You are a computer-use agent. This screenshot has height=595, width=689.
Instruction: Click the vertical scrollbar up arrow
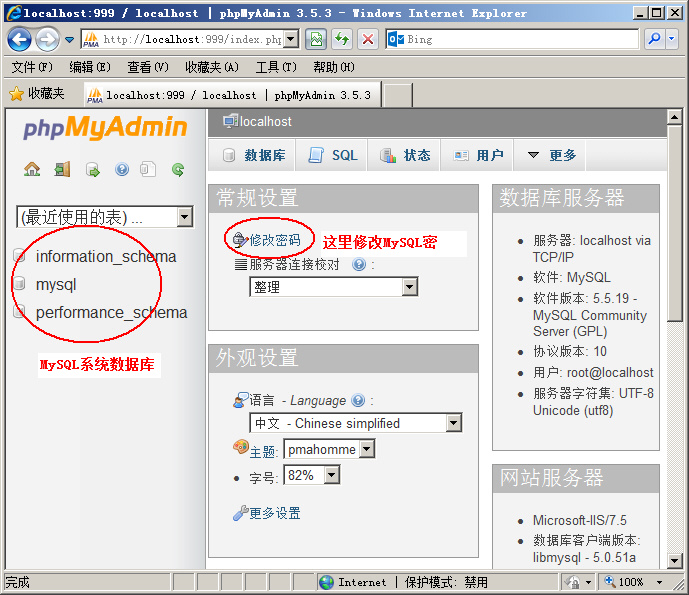(674, 117)
